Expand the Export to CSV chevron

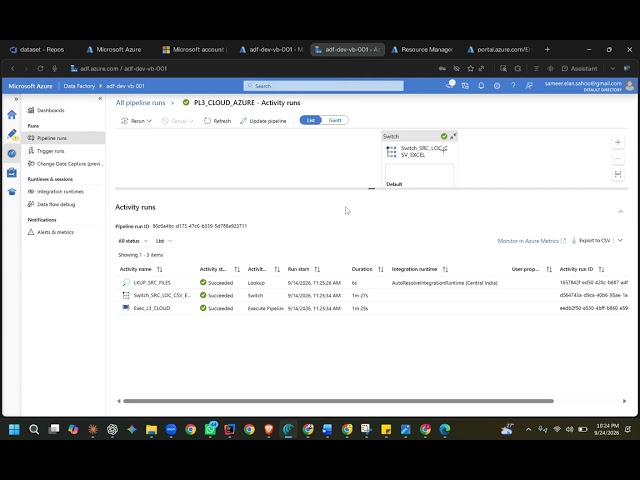click(x=620, y=240)
